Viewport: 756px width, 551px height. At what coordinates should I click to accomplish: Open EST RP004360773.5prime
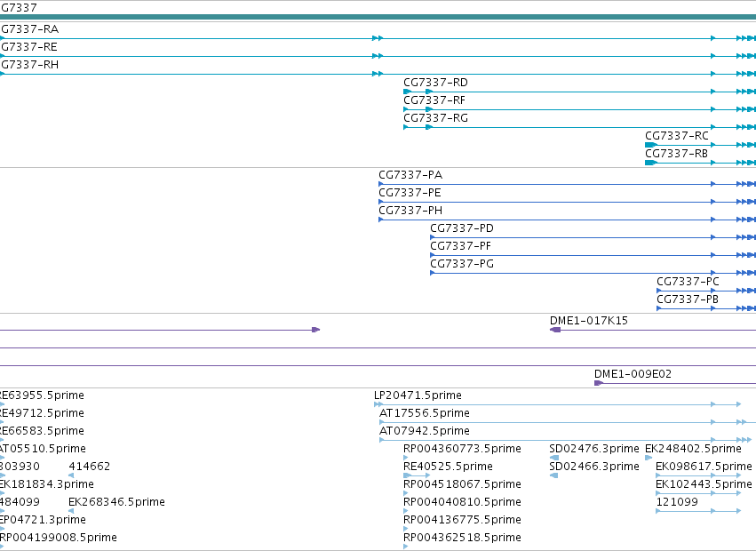click(462, 449)
